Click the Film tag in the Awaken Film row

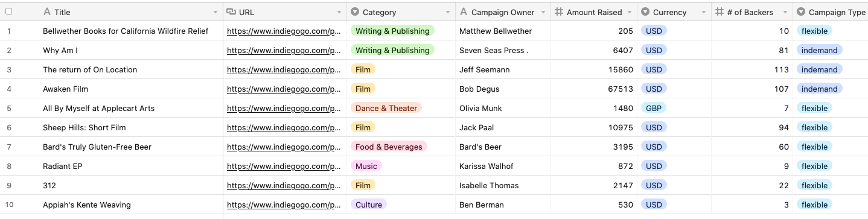363,89
